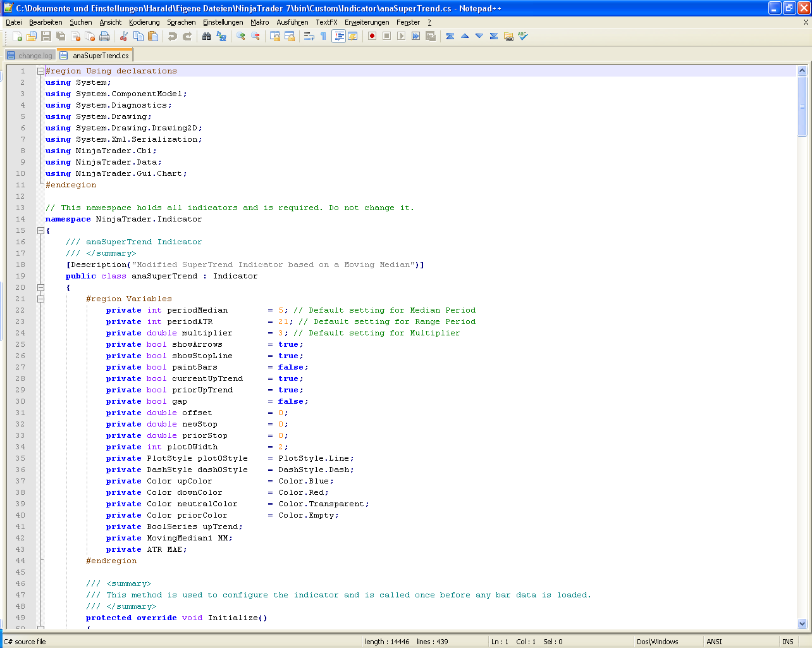812x648 pixels.
Task: Click the Open file folder icon
Action: (32, 36)
